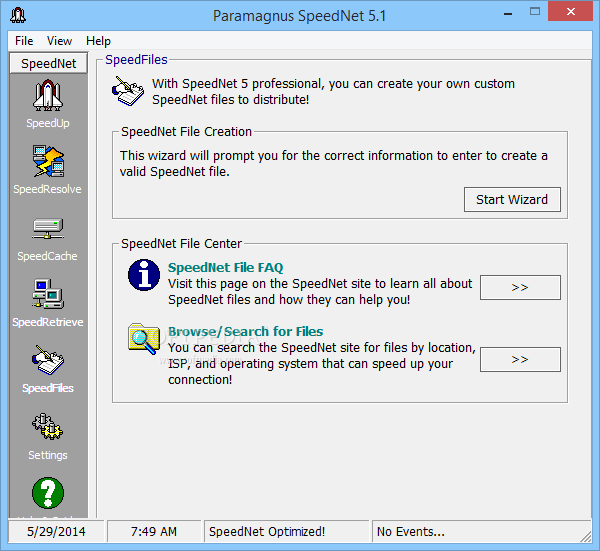Click the SpeedRetrieve label in sidebar
600x551 pixels.
[48, 322]
